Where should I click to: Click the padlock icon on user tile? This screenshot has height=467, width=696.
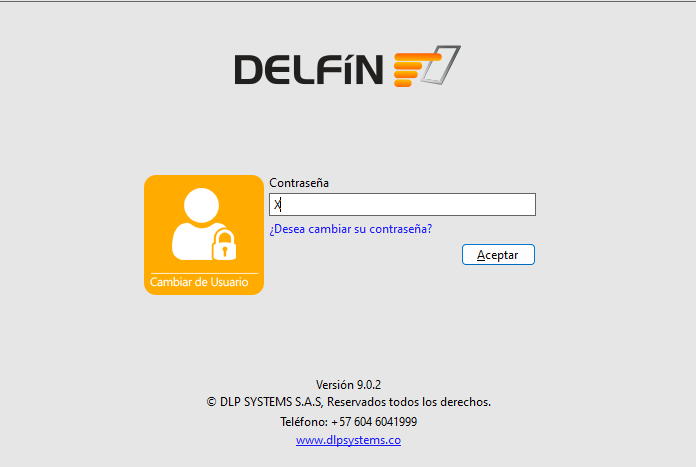click(224, 245)
